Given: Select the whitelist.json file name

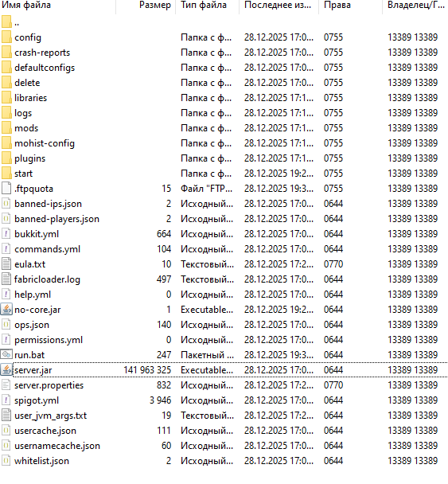Looking at the screenshot, I should [x=41, y=461].
